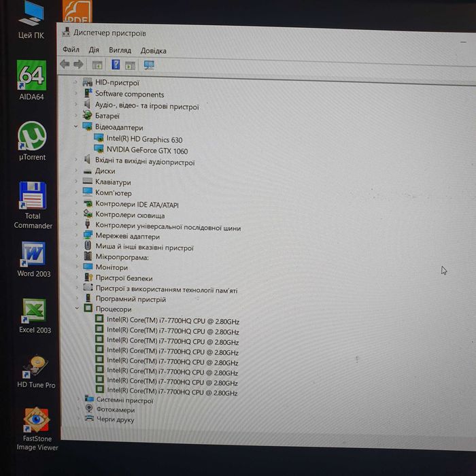Select the Контролери сховища category
Viewport: 476px width, 476px height.
[x=130, y=216]
